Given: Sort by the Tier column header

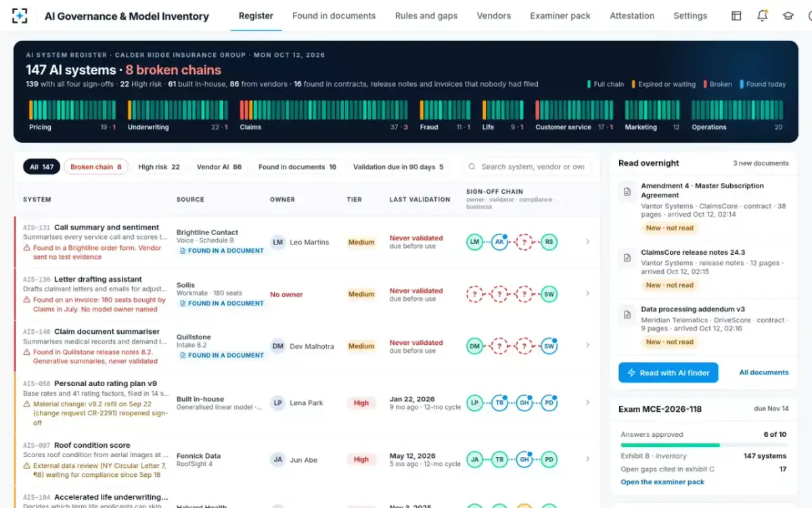Looking at the screenshot, I should tap(354, 200).
